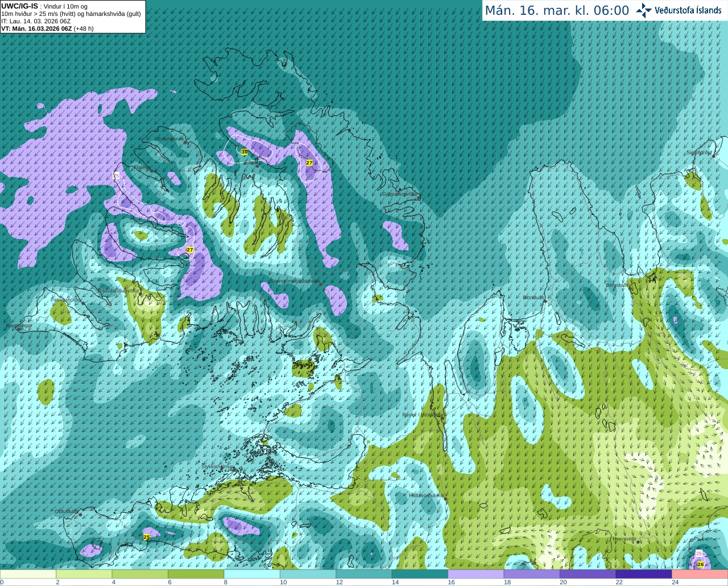Click the Steingrímsfjarðarheiði station label
The image size is (728, 586).
coord(294,281)
